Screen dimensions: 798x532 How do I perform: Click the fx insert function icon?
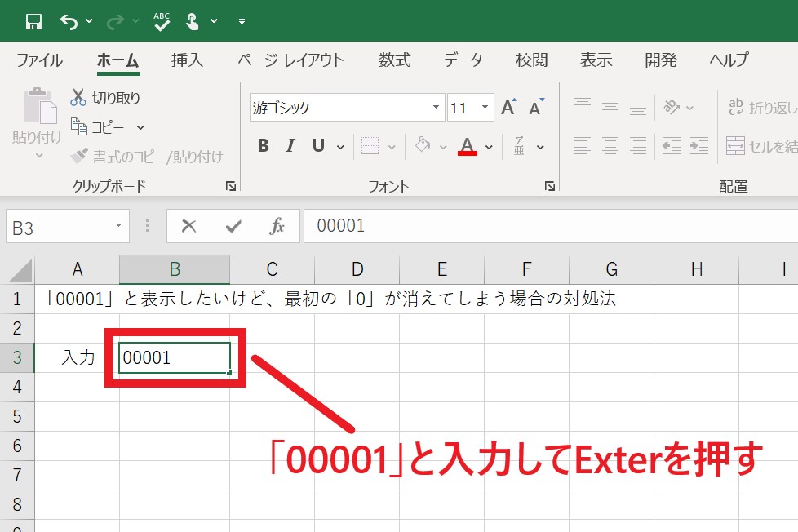pos(277,226)
